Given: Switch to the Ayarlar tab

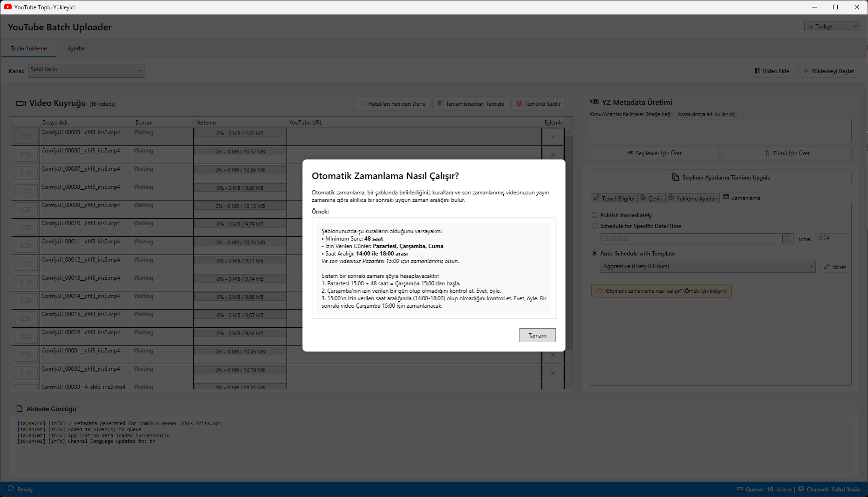Looking at the screenshot, I should pos(76,48).
